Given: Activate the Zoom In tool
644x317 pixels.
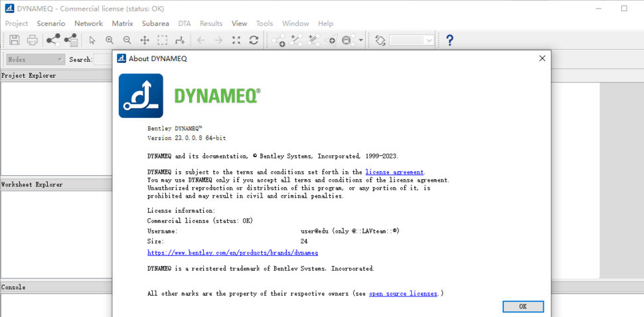Looking at the screenshot, I should (110, 40).
